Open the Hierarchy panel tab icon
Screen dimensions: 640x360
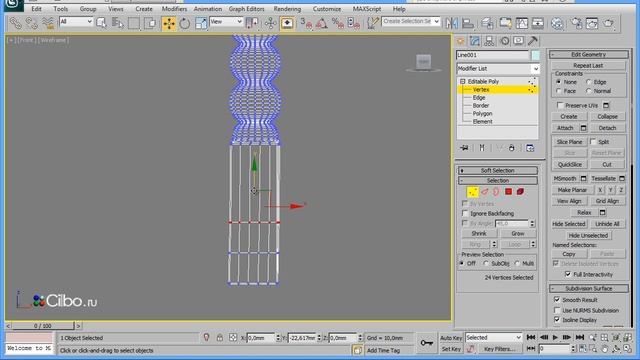coord(489,41)
